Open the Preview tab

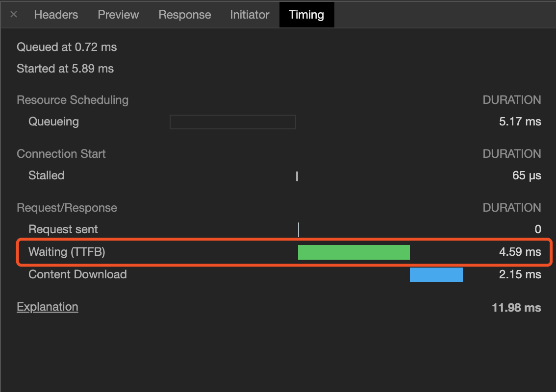click(x=118, y=15)
